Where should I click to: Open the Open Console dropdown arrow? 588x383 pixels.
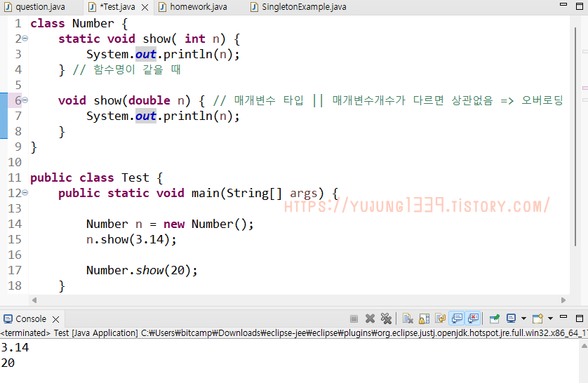pyautogui.click(x=551, y=319)
